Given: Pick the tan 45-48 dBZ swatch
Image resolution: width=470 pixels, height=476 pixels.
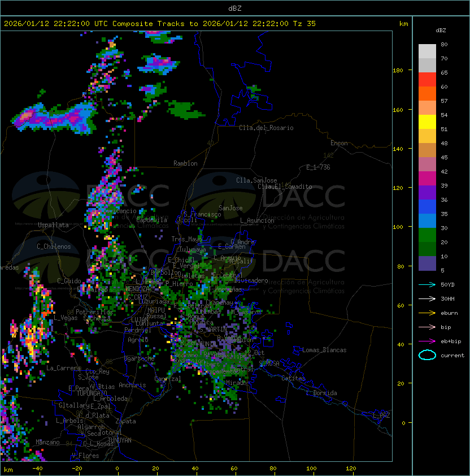Looking at the screenshot, I should (427, 150).
